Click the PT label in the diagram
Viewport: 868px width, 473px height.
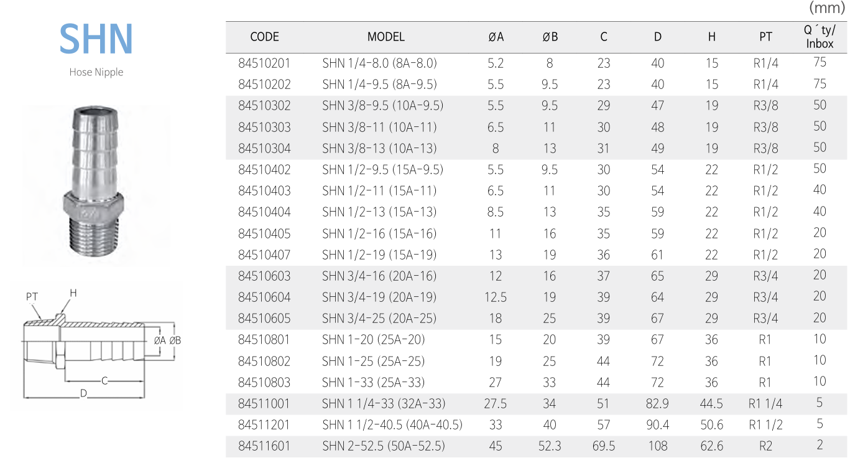click(x=32, y=297)
